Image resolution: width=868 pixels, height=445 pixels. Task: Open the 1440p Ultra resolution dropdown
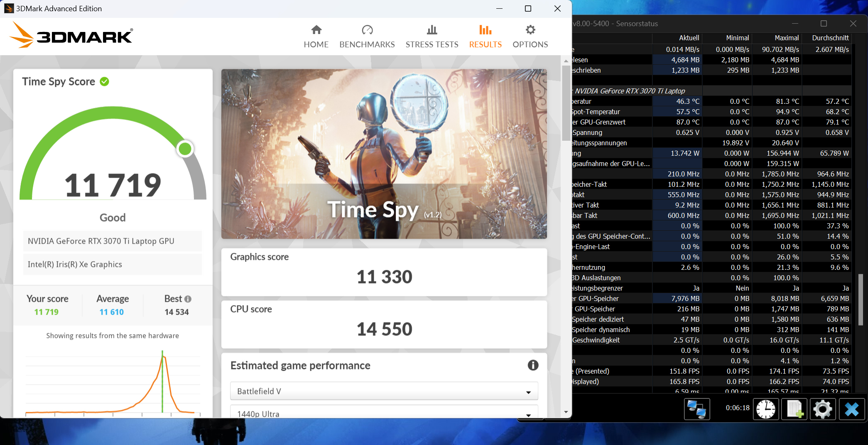coord(384,412)
